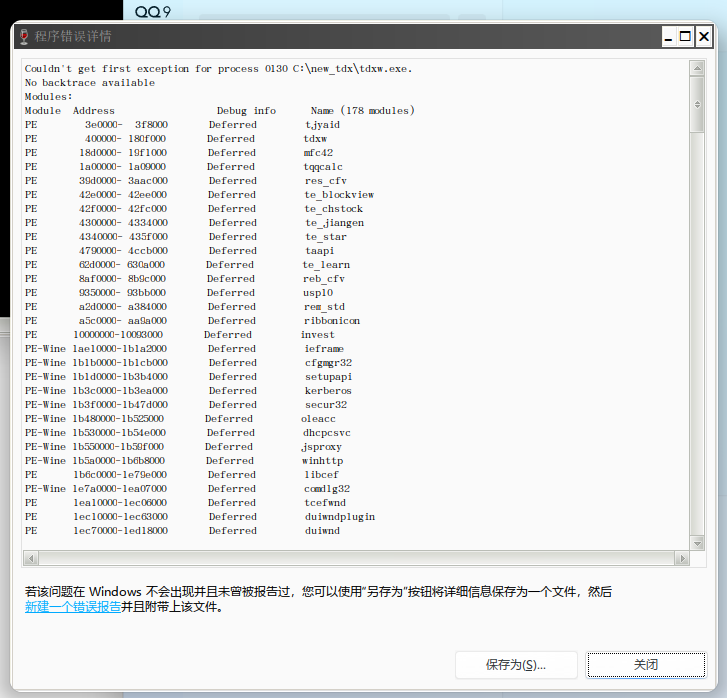Viewport: 727px width, 698px height.
Task: Click the 'Name (178 modules)' header
Action: (363, 110)
